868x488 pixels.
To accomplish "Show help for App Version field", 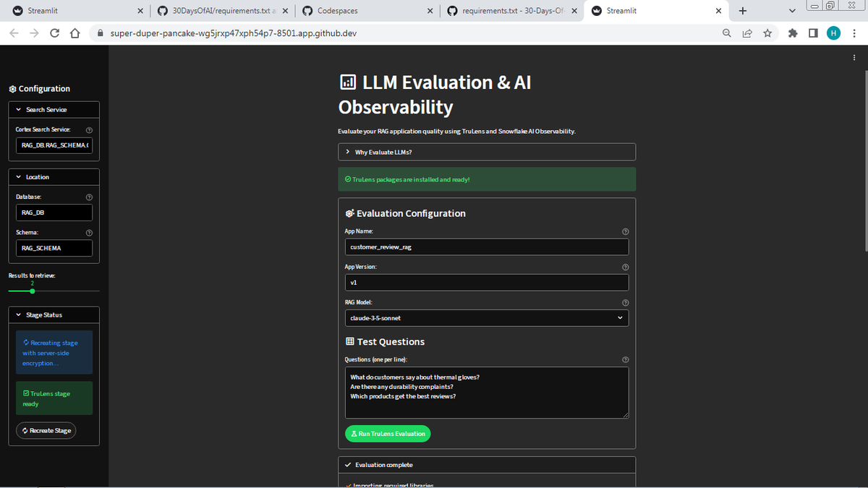I will click(625, 267).
